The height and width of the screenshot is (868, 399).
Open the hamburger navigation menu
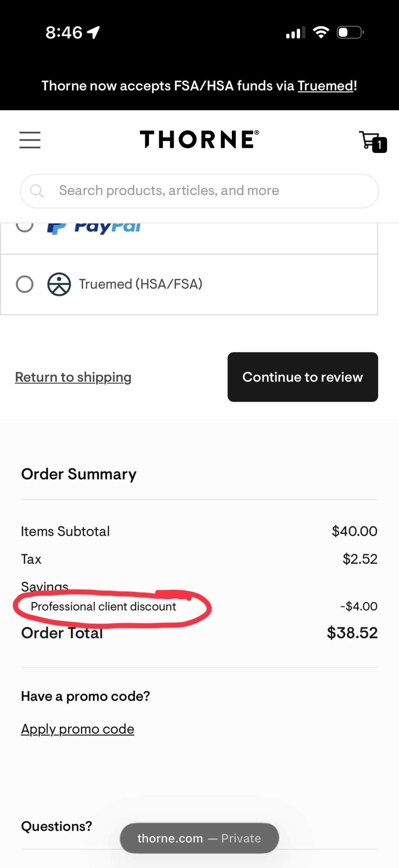point(29,140)
